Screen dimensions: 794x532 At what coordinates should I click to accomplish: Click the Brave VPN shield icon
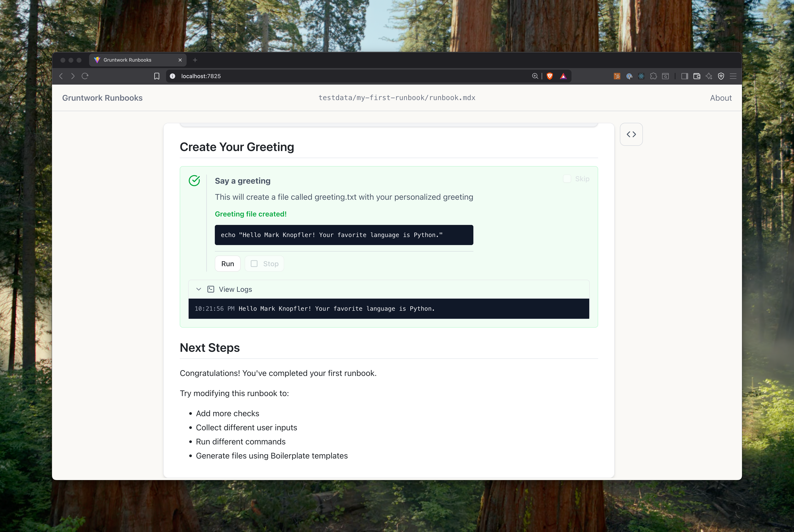[721, 76]
